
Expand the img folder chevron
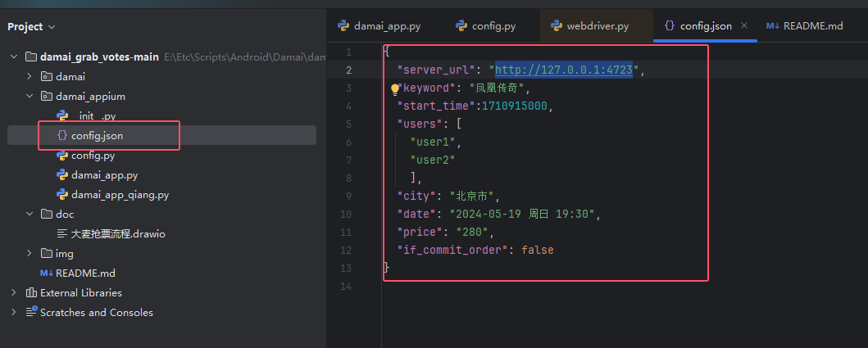[30, 253]
